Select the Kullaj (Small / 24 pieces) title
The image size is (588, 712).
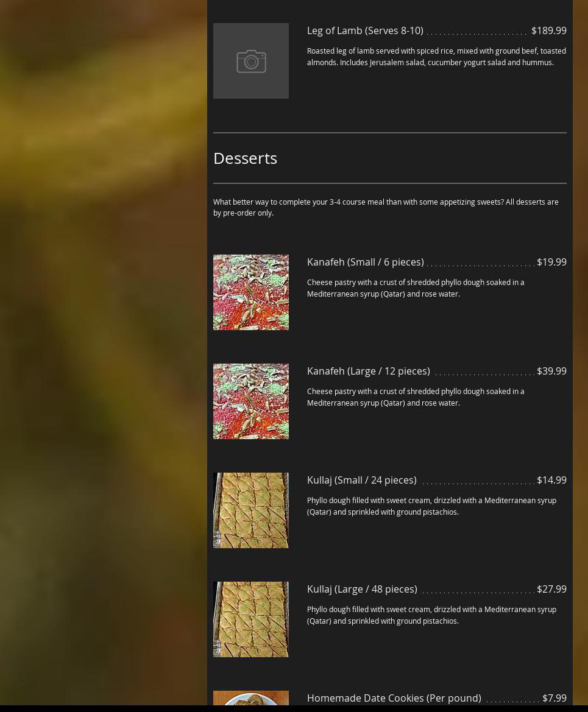point(362,480)
